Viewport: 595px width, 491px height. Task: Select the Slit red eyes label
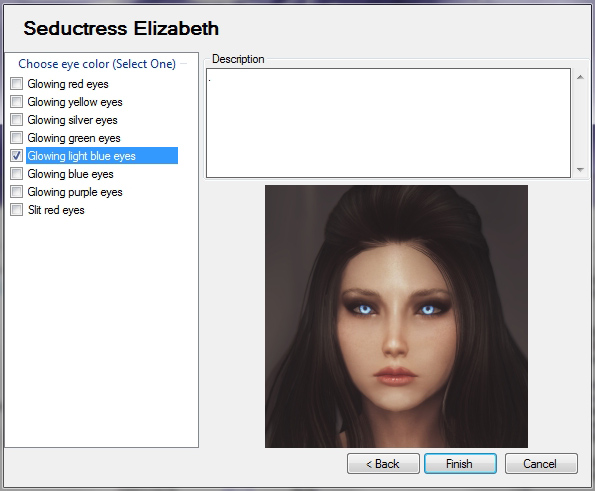[x=56, y=210]
